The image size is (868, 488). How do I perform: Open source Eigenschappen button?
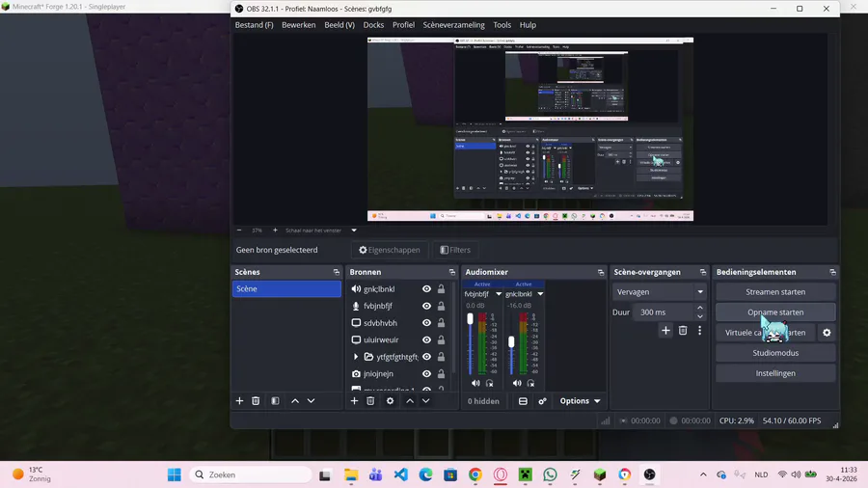(x=390, y=250)
